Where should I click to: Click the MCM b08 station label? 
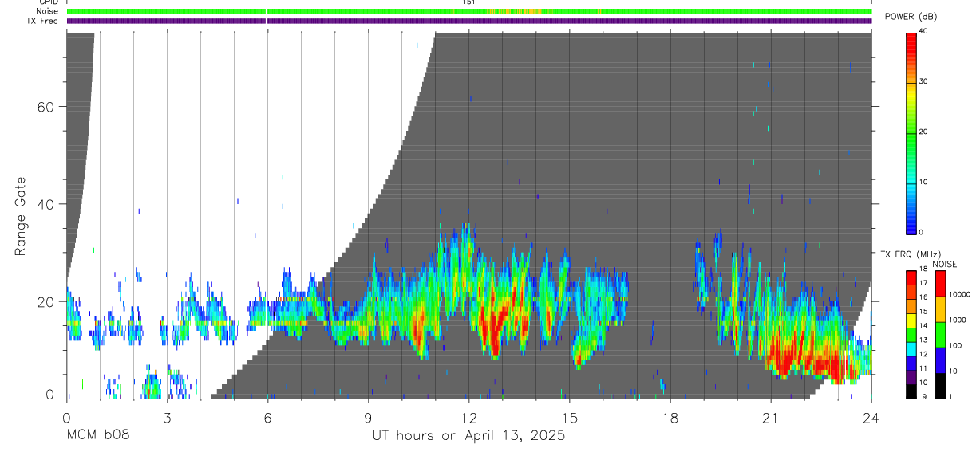[x=97, y=436]
